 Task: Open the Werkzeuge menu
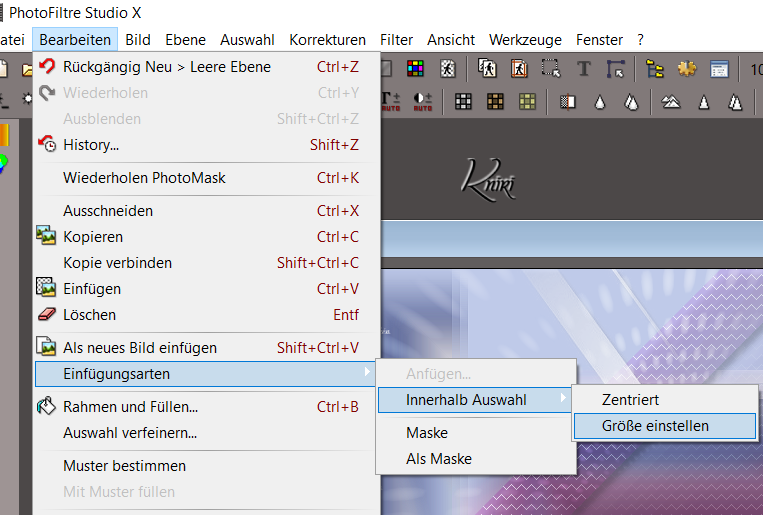526,39
